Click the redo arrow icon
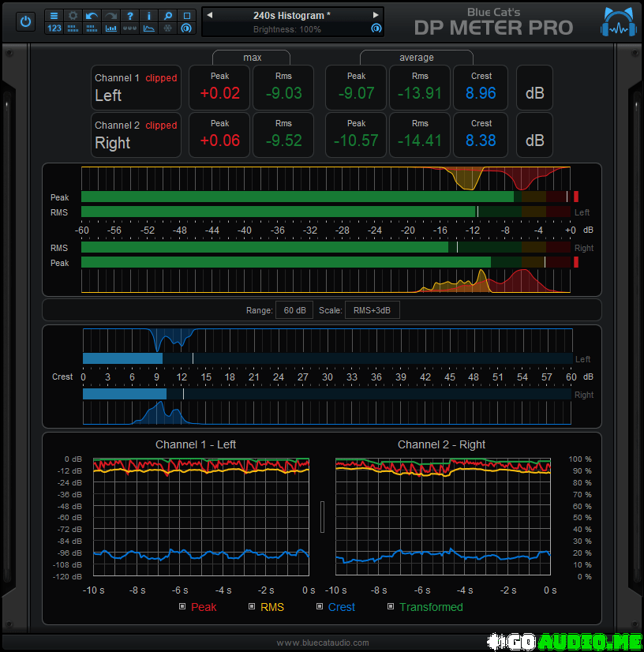Image resolution: width=644 pixels, height=652 pixels. click(110, 16)
